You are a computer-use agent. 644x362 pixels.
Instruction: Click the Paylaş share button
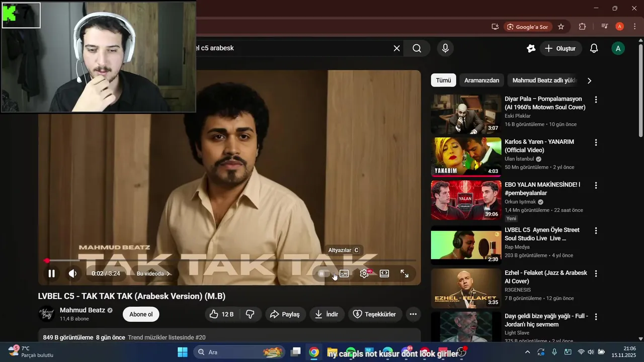click(x=285, y=314)
